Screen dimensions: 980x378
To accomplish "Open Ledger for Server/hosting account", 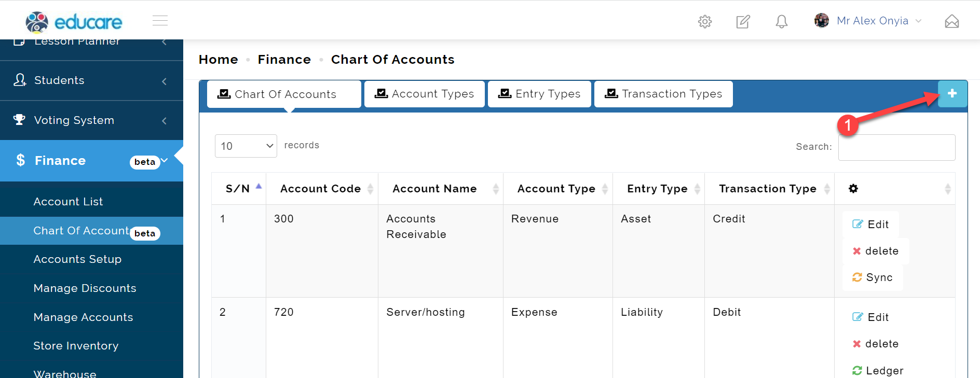I will (x=878, y=370).
